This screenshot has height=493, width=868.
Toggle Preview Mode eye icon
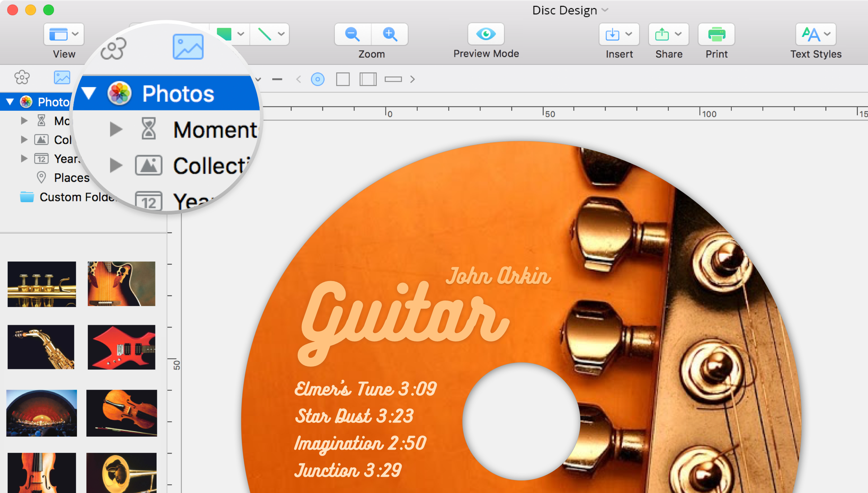[486, 34]
